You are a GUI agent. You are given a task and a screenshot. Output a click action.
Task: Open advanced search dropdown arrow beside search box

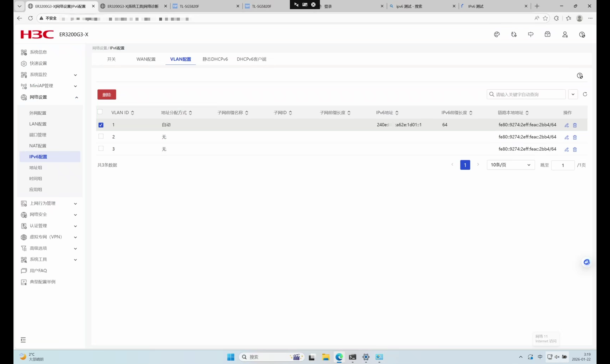573,94
